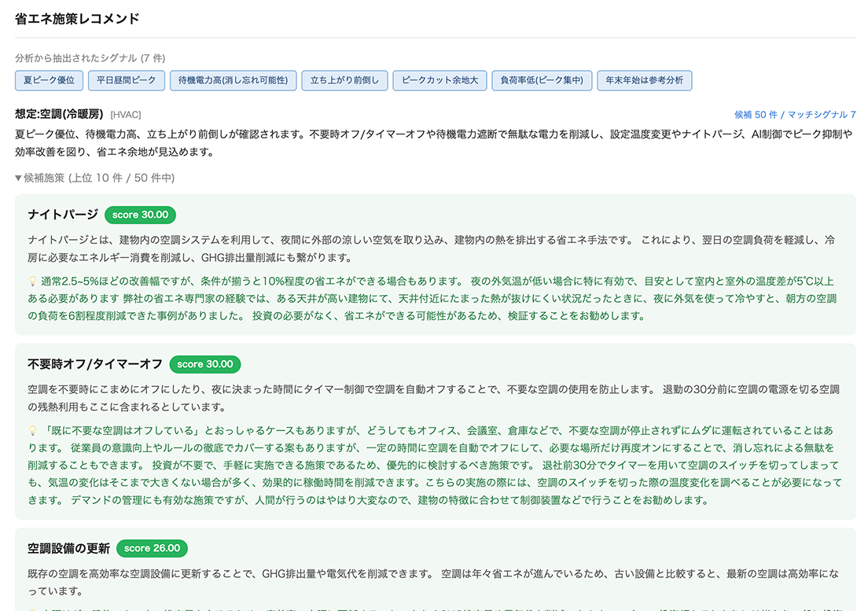The height and width of the screenshot is (611, 868).
Task: Click the 省エネ施策レコメンド heading
Action: pyautogui.click(x=77, y=19)
